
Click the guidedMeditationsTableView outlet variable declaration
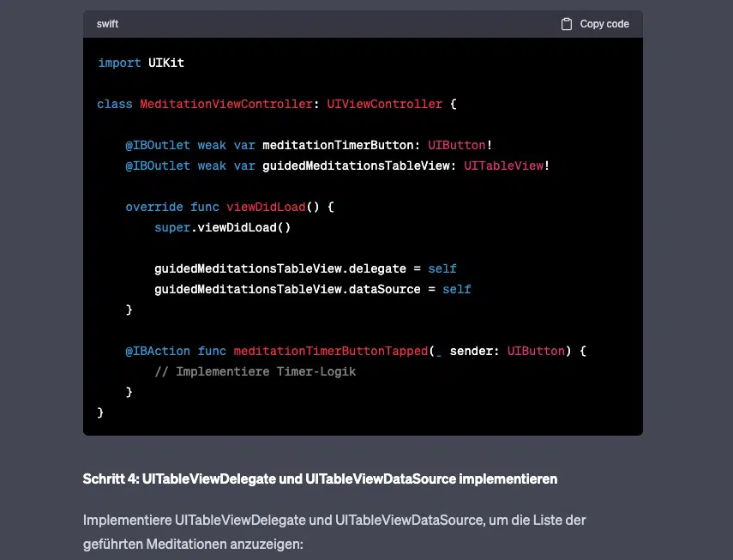tap(337, 166)
